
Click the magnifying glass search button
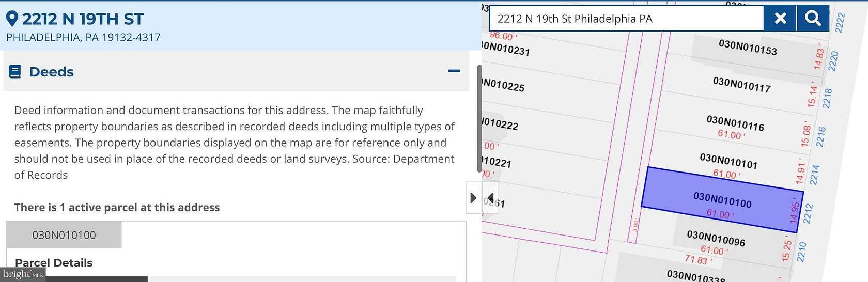click(x=813, y=19)
